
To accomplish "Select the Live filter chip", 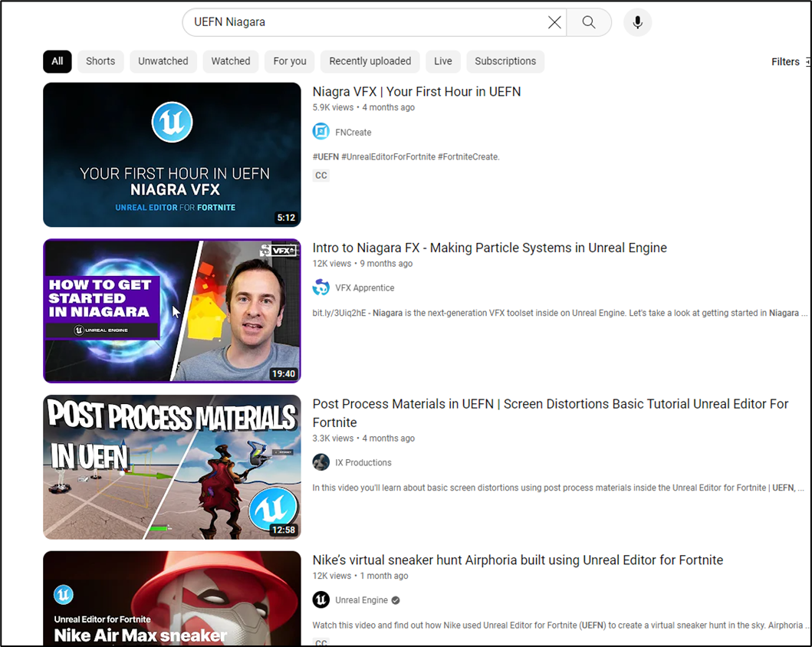I will [x=442, y=61].
